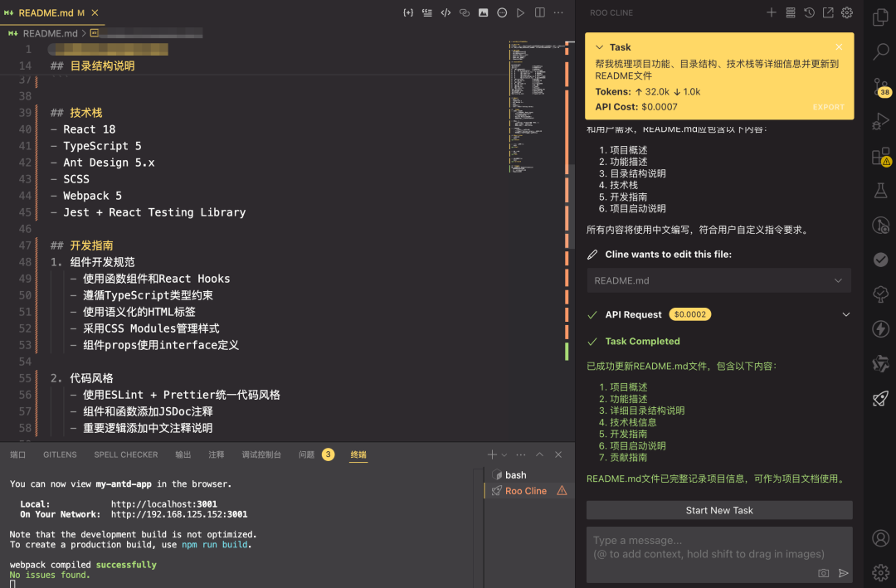Image resolution: width=896 pixels, height=588 pixels.
Task: Open the Run and Debug icon
Action: (880, 121)
